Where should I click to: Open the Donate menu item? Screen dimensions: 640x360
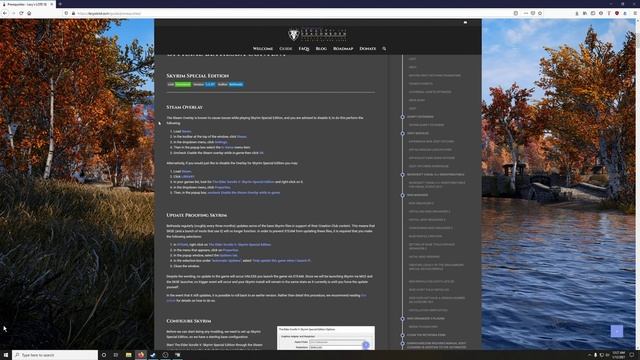367,49
